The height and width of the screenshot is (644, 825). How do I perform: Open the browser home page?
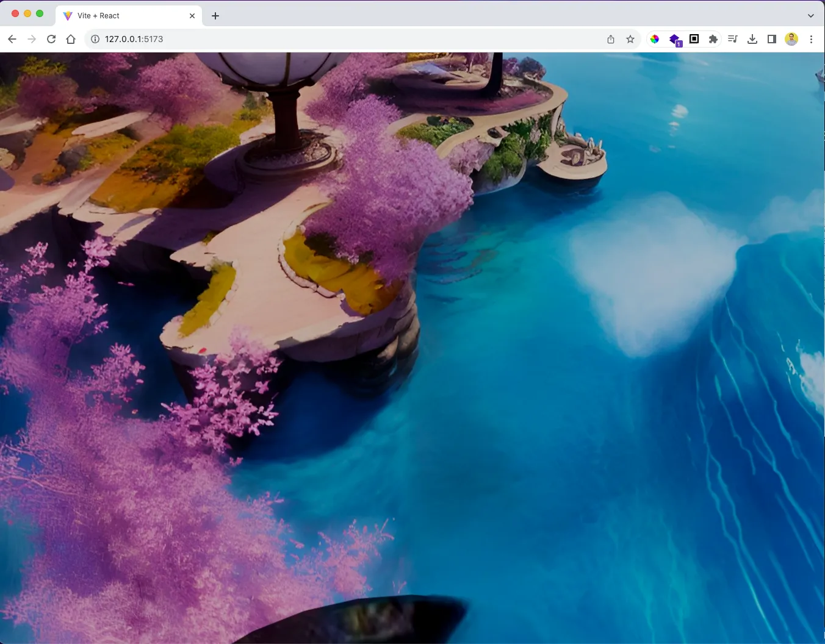71,39
